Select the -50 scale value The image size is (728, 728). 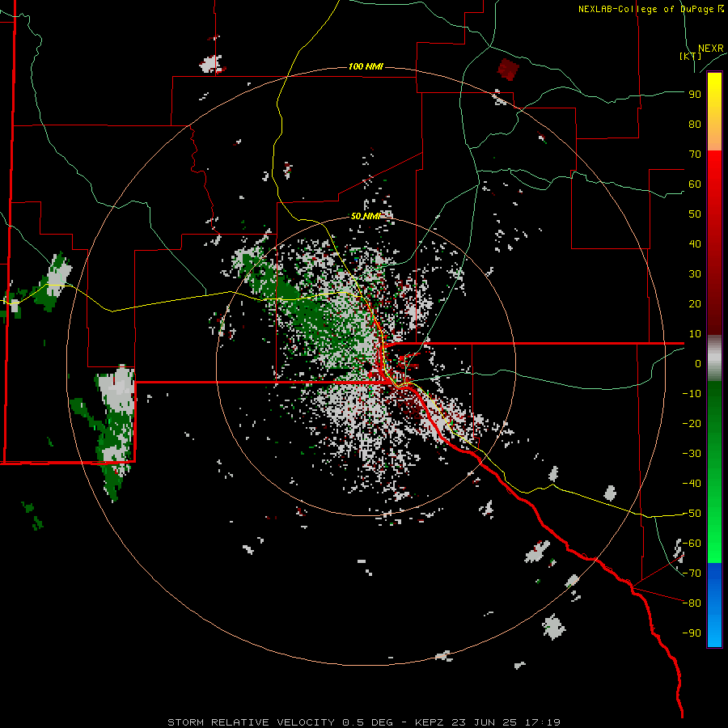[692, 514]
